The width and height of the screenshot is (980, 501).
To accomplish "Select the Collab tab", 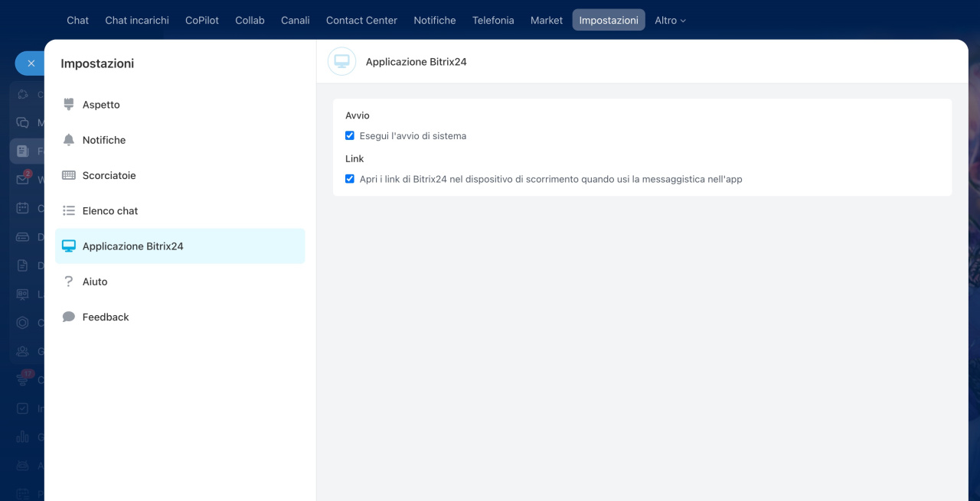I will (250, 21).
